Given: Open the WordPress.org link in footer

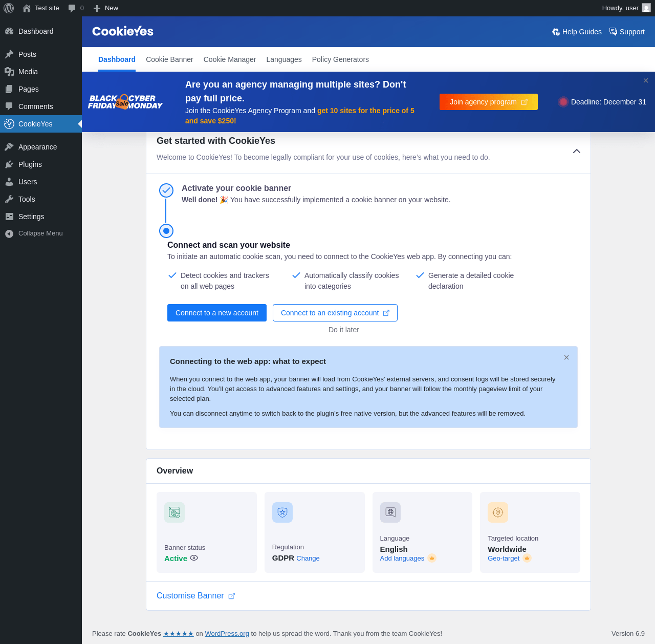Looking at the screenshot, I should 227,634.
